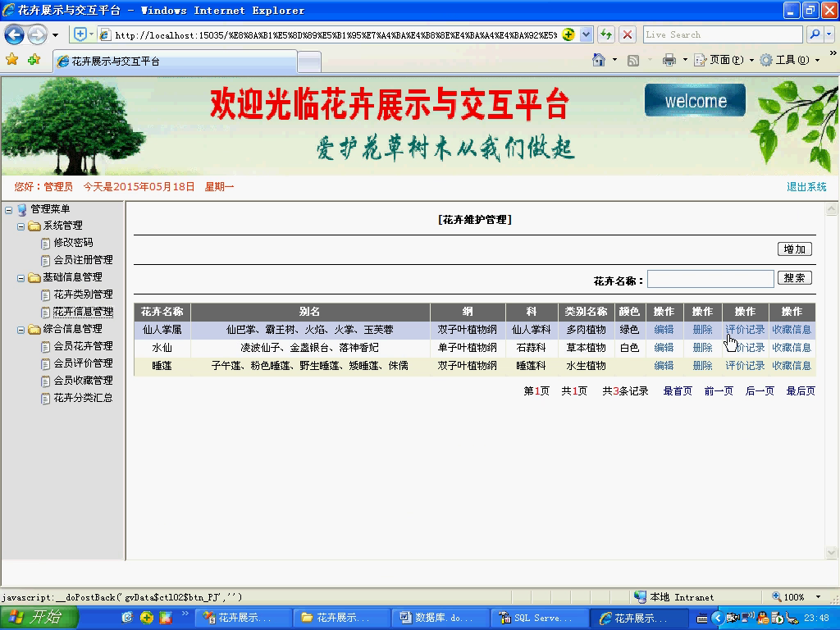Open the 页面(P) menu
Image resolution: width=840 pixels, height=630 pixels.
click(724, 60)
